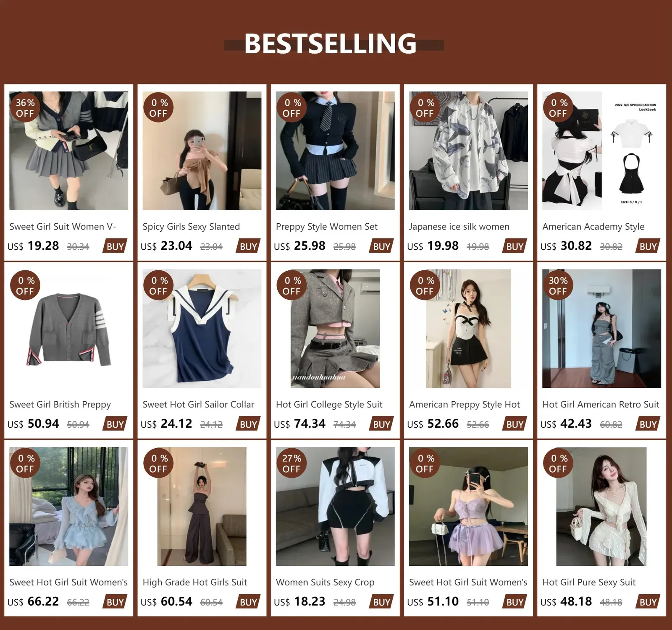Click the 30% OFF badge on the American Retro Suit
Viewport: 672px width, 630px height.
click(x=558, y=285)
